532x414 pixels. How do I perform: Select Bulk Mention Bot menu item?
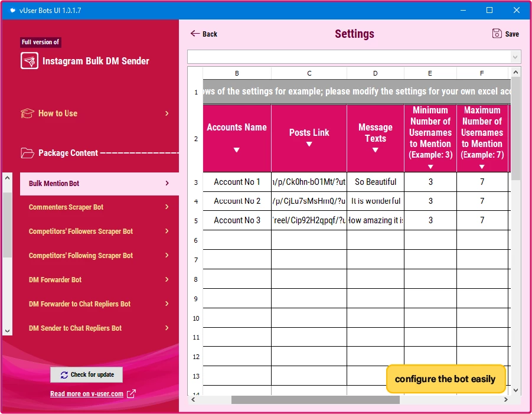(99, 183)
